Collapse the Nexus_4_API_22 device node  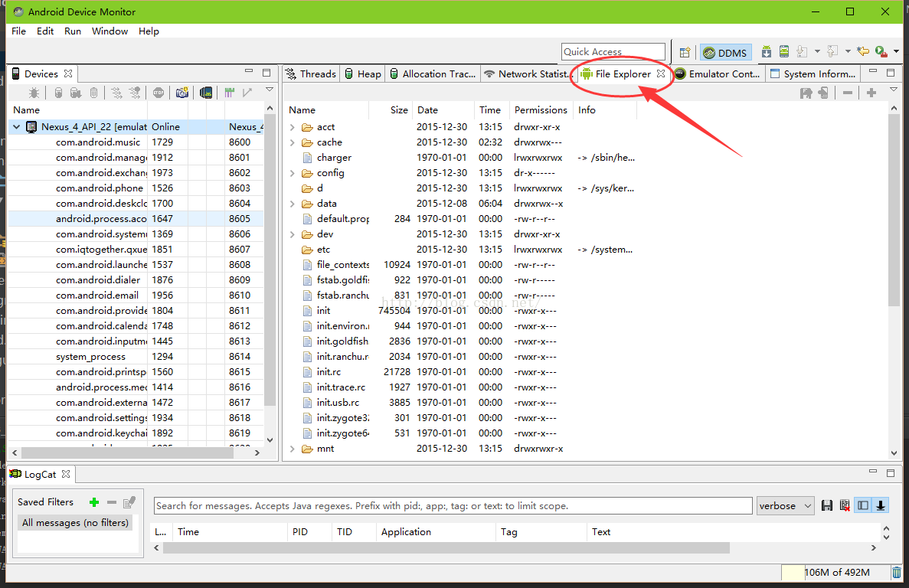tap(16, 127)
